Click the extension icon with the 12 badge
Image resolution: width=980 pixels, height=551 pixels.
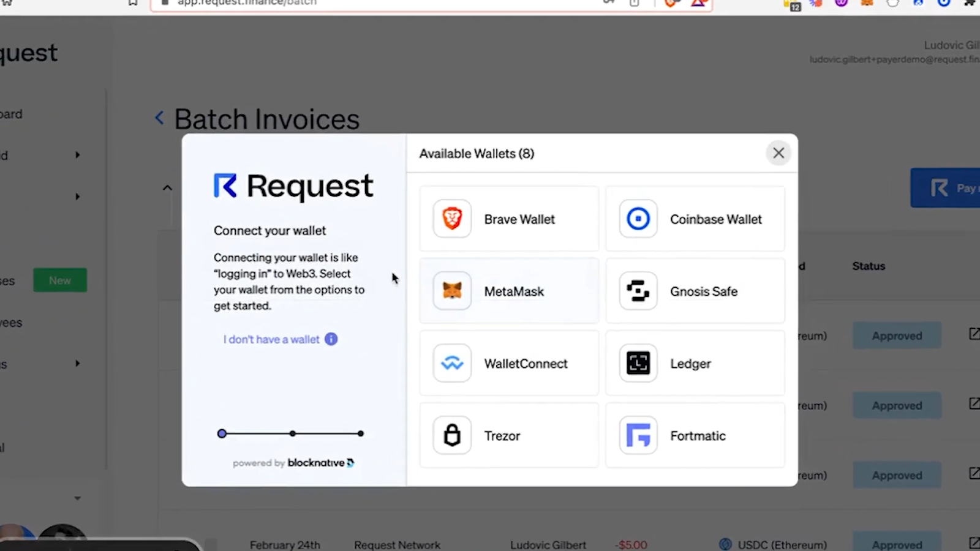tap(793, 5)
